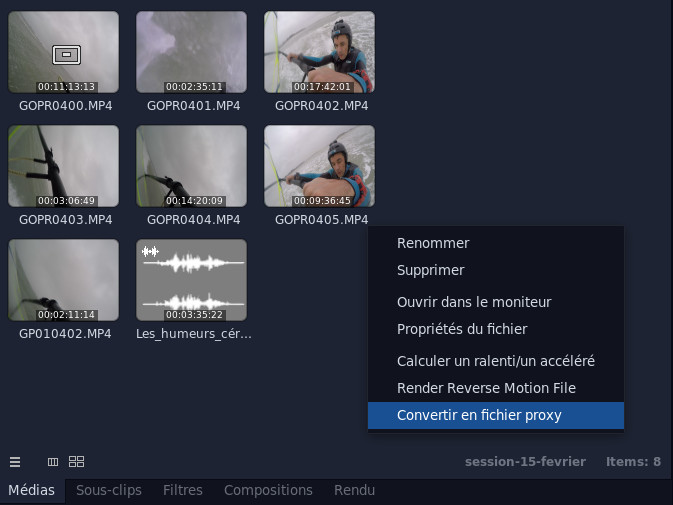This screenshot has height=505, width=673.
Task: Click audio waveform icon on Les_humeurs clip
Action: 150,251
